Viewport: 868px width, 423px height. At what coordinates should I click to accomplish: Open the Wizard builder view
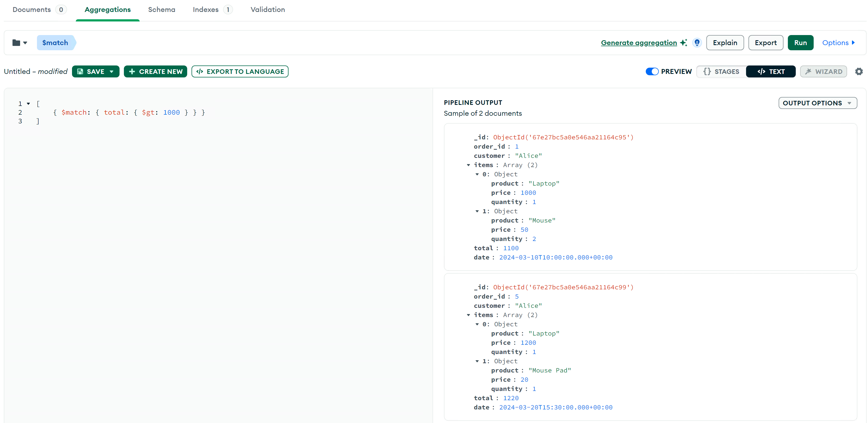823,71
